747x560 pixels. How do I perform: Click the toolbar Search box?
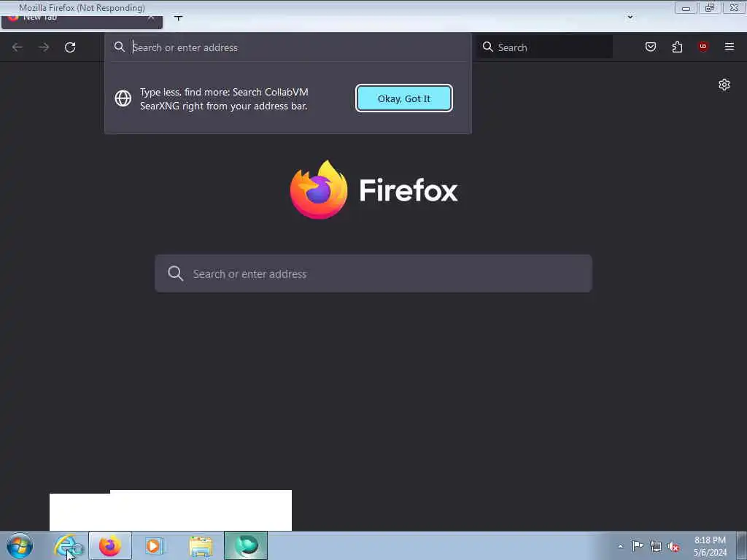[x=546, y=47]
